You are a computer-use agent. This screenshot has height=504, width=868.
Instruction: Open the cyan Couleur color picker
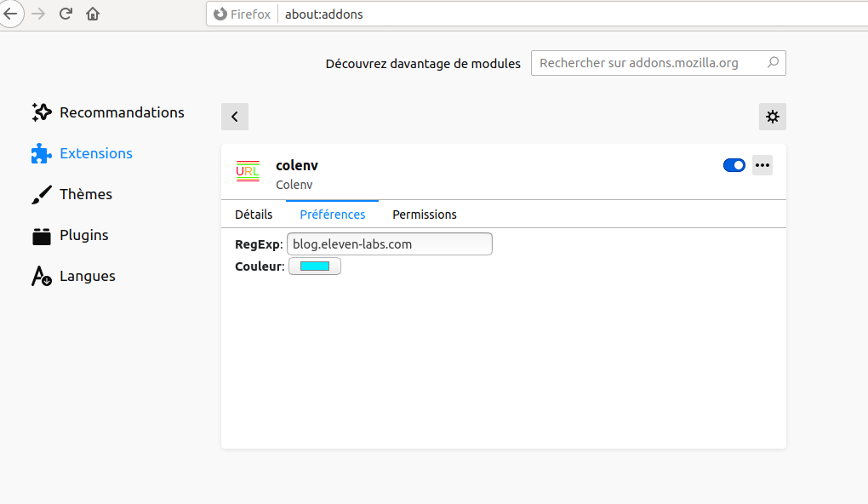pos(315,266)
